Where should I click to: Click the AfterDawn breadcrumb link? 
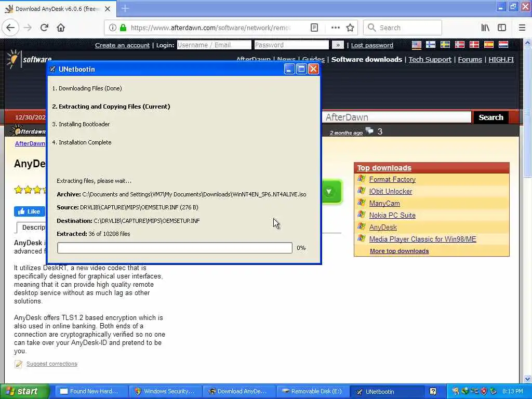pos(30,143)
